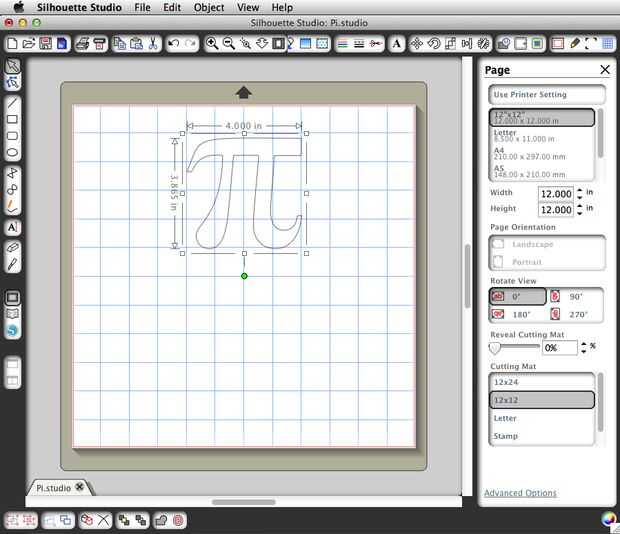
Task: Open the Text Style 'A' toolbar icon
Action: point(397,43)
